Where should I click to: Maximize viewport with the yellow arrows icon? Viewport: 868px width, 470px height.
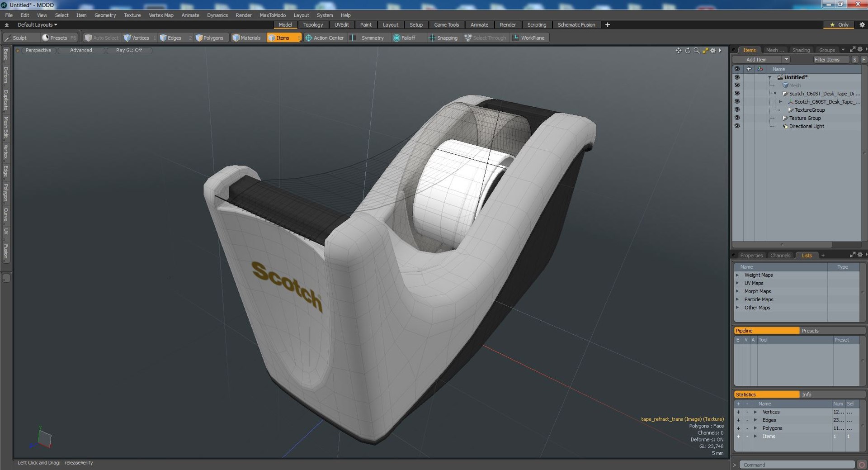[705, 50]
